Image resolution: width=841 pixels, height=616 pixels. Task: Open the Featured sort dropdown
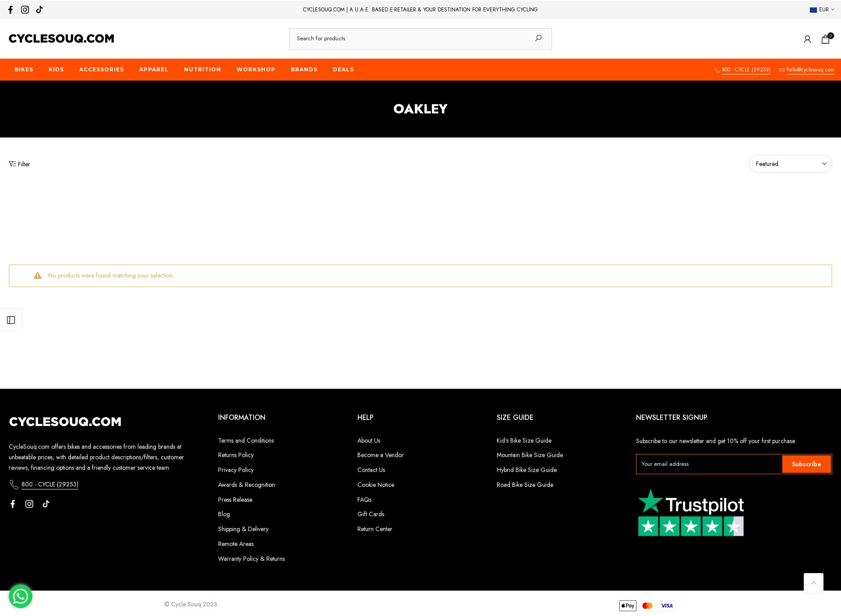[x=791, y=164]
